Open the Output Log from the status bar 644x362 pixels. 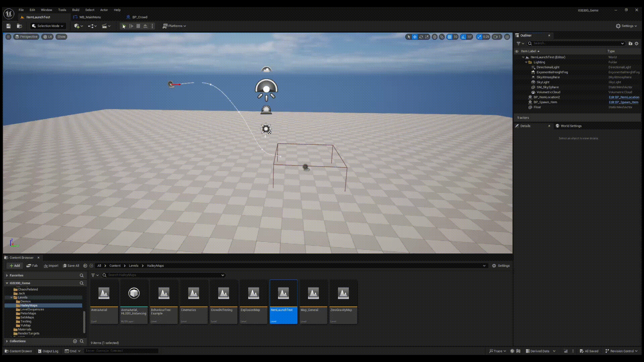click(48, 351)
